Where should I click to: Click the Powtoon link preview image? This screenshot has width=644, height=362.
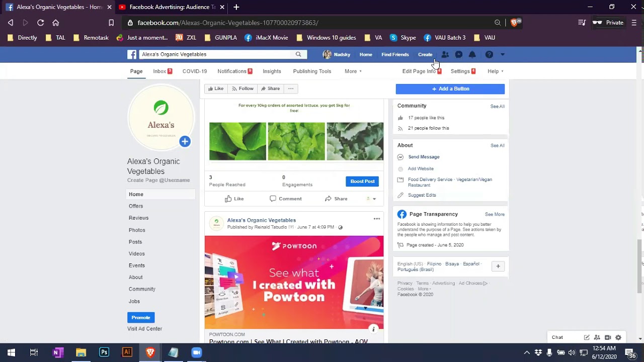(x=294, y=282)
